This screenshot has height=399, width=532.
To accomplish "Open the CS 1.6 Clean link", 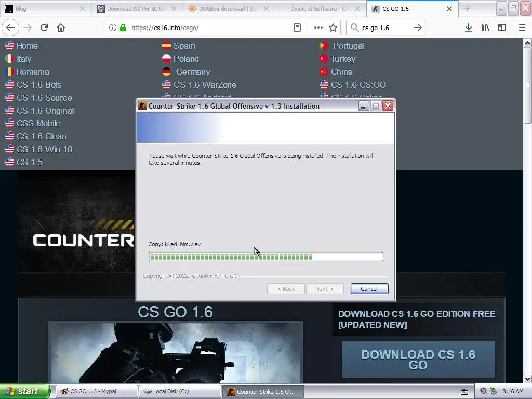I will [x=42, y=136].
